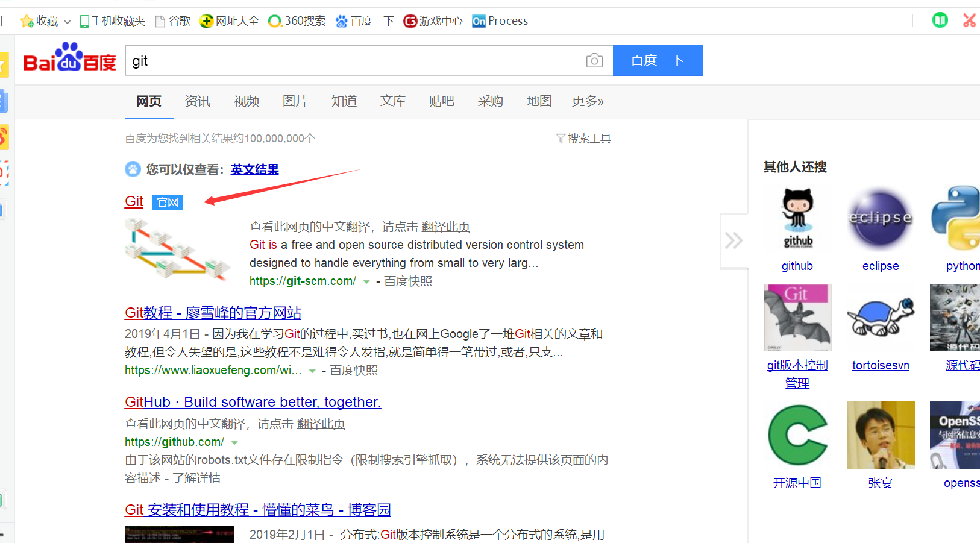Expand the 收藏 bookmark dropdown arrow
This screenshot has height=543, width=980.
(68, 22)
